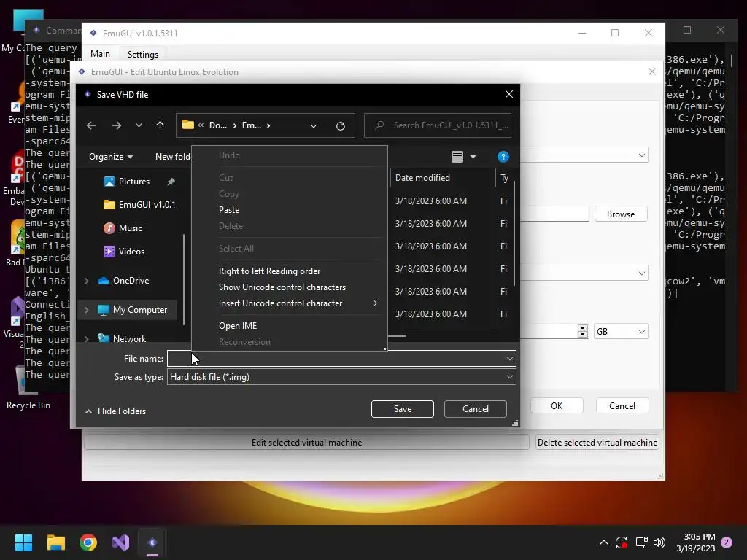Viewport: 747px width, 560px height.
Task: Choose Show Unicode control characters
Action: [x=282, y=287]
